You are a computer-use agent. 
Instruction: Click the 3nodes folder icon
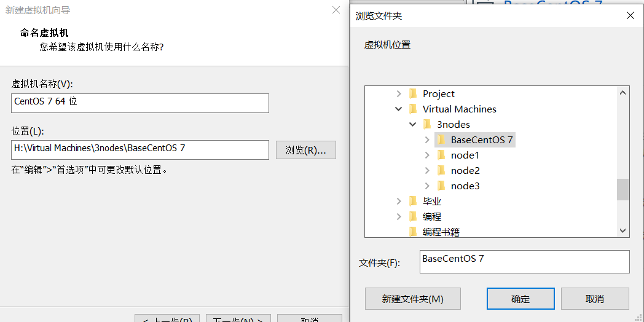(x=426, y=125)
